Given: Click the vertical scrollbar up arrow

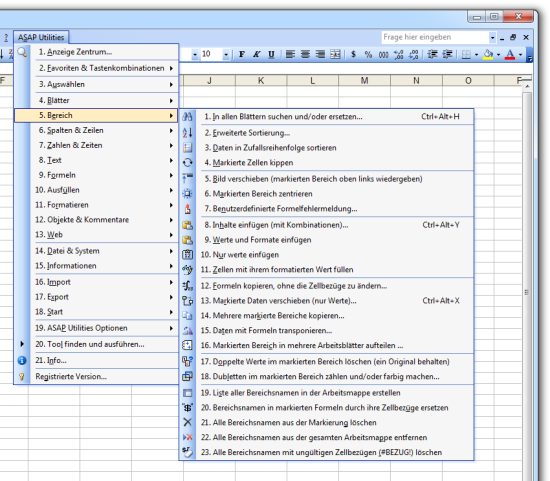Looking at the screenshot, I should click(527, 86).
